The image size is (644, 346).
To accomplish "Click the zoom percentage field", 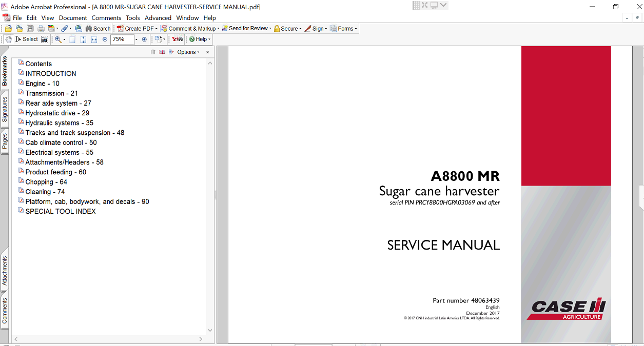I will tap(122, 39).
